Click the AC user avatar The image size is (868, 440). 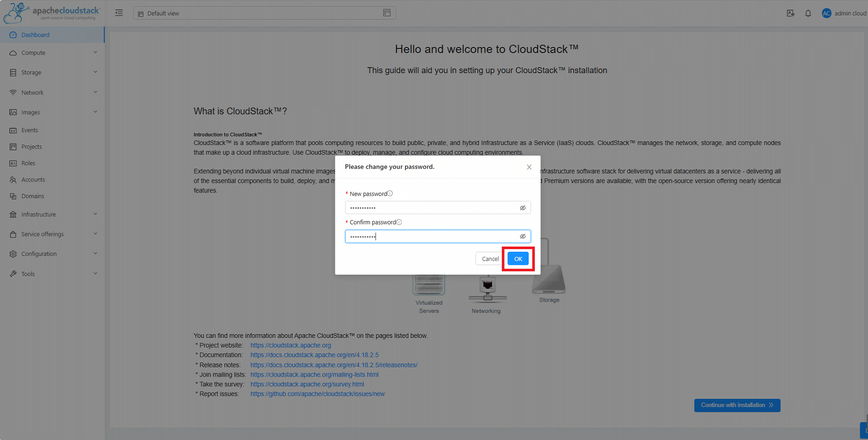pyautogui.click(x=827, y=13)
